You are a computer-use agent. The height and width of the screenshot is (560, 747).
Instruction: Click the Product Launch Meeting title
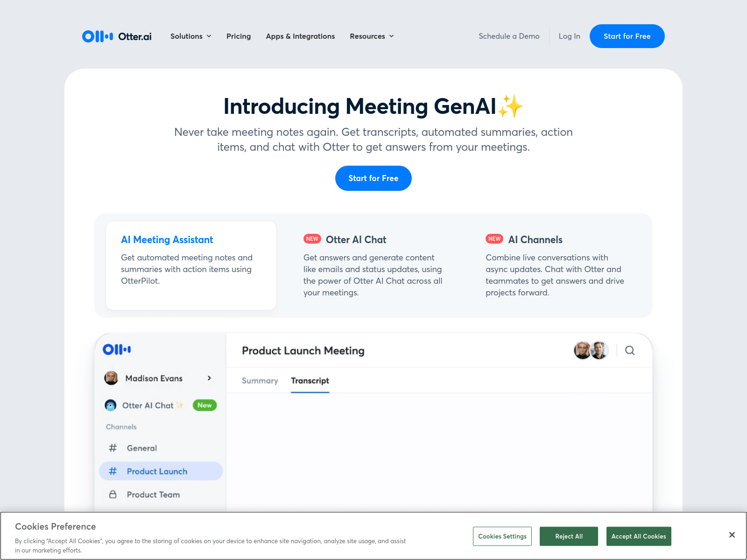(303, 350)
